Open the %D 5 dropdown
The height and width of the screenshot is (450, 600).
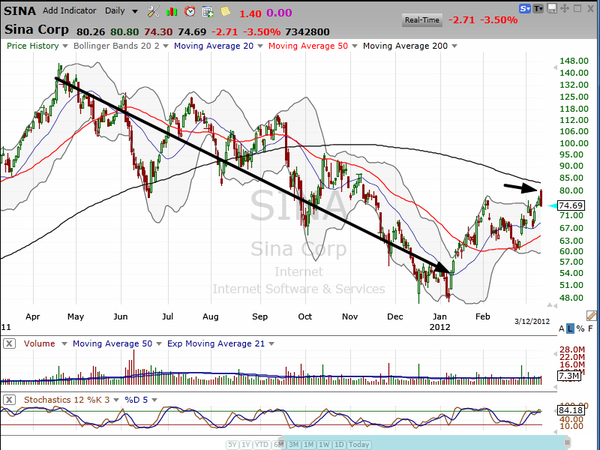(155, 400)
